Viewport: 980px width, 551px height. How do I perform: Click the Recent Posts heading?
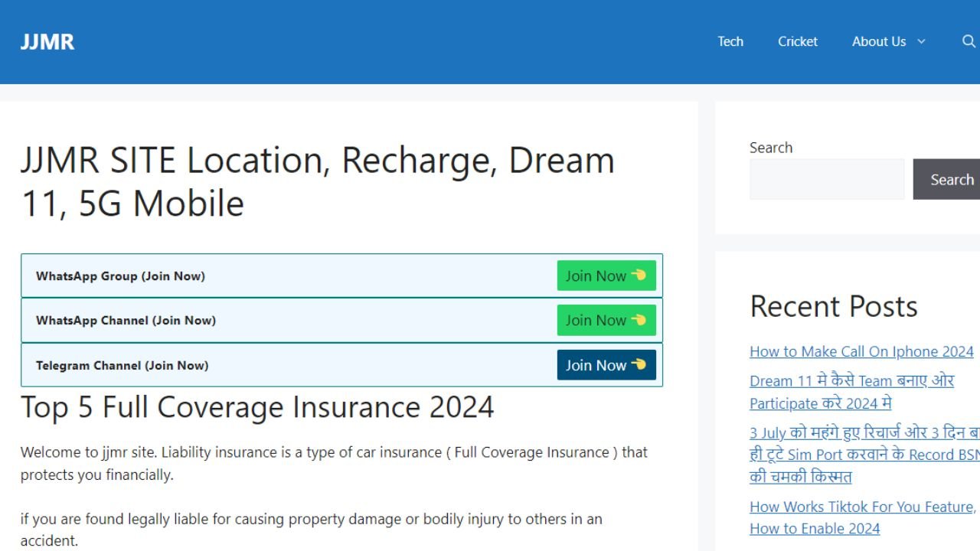point(834,306)
